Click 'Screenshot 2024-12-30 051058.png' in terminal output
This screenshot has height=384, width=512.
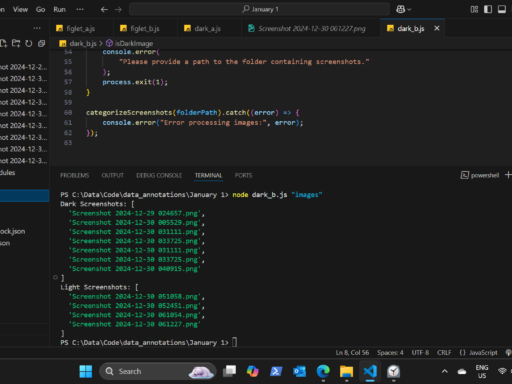point(135,297)
